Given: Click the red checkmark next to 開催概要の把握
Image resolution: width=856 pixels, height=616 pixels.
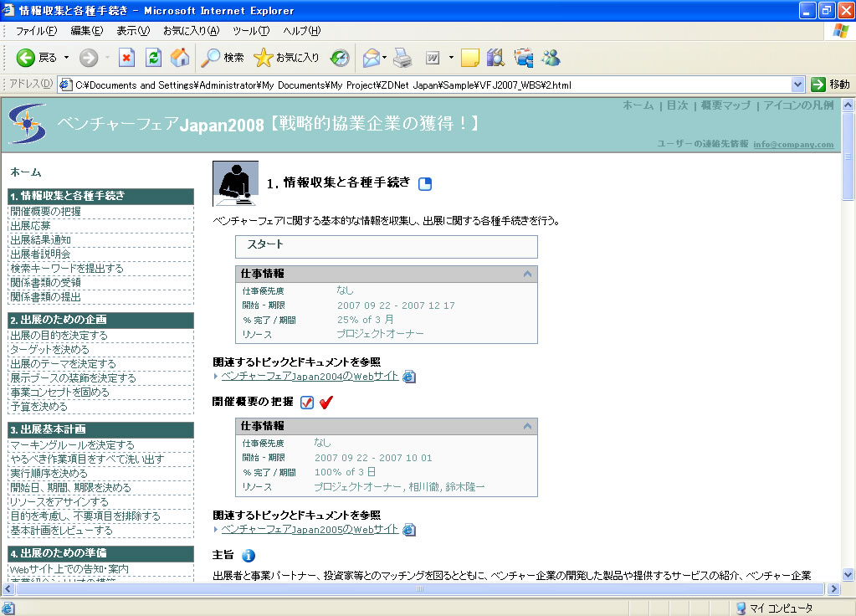Looking at the screenshot, I should (325, 403).
